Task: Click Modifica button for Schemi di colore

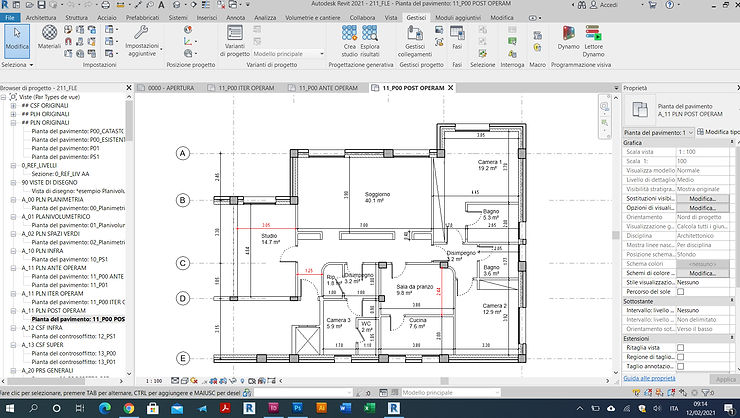Action: click(702, 273)
